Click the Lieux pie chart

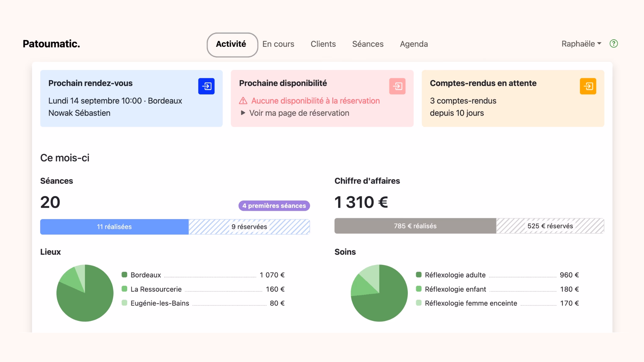(x=85, y=293)
